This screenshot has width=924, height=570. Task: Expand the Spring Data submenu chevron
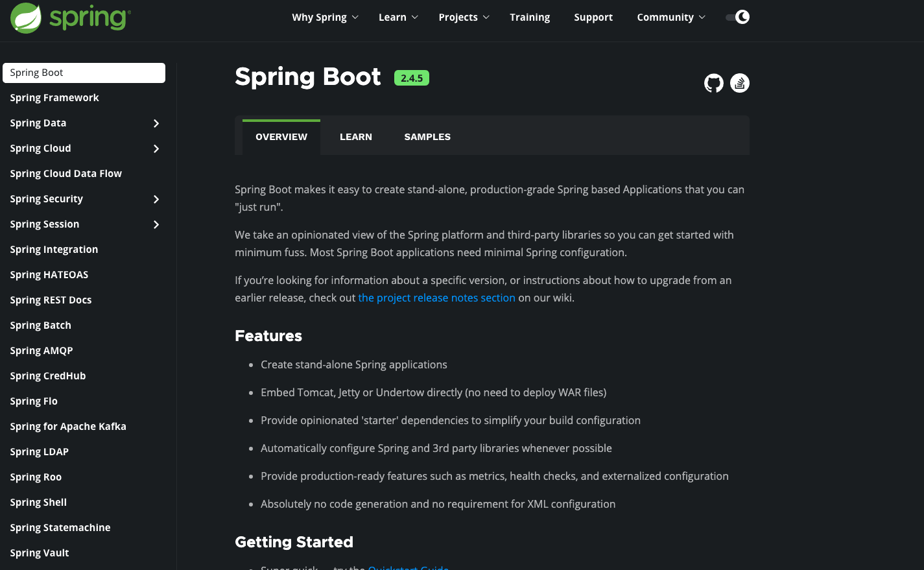click(156, 123)
